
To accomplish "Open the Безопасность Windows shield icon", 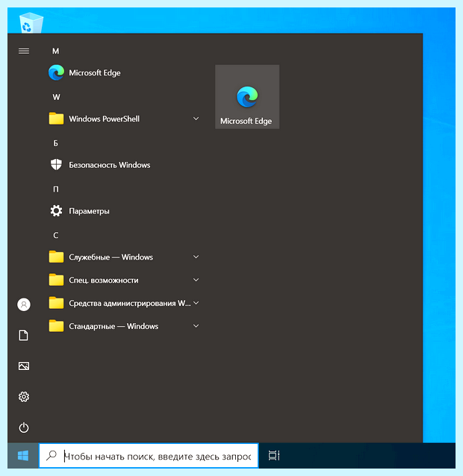I will (x=56, y=165).
